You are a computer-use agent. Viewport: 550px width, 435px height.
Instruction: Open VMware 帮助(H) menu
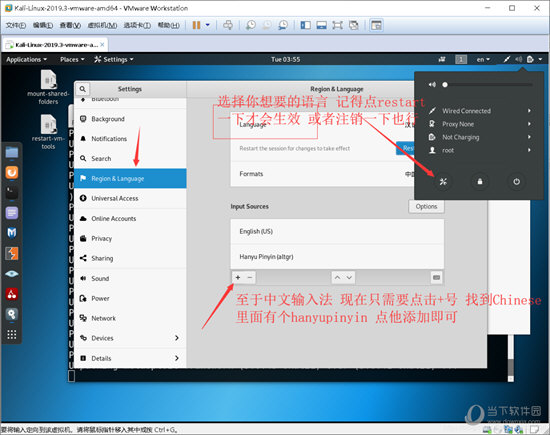168,25
